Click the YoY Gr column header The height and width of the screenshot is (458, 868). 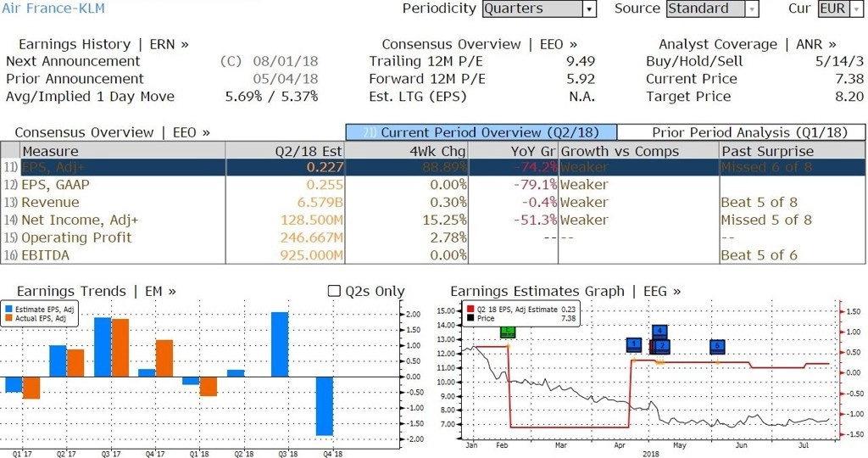(513, 151)
